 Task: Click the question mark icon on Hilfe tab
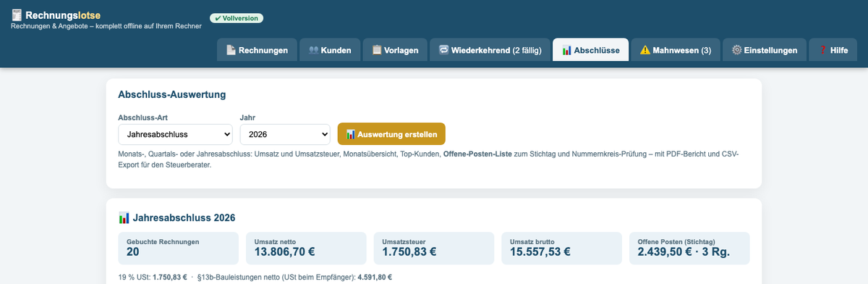(823, 51)
